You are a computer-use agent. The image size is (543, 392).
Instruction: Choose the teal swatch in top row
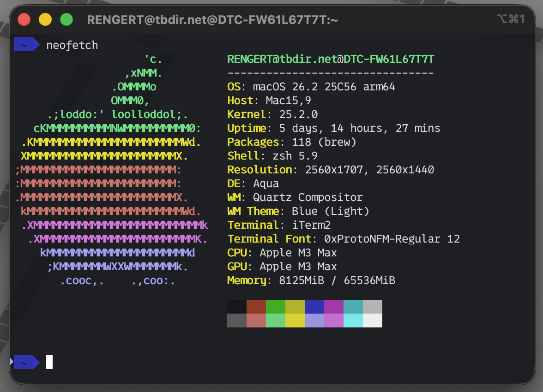pos(353,307)
